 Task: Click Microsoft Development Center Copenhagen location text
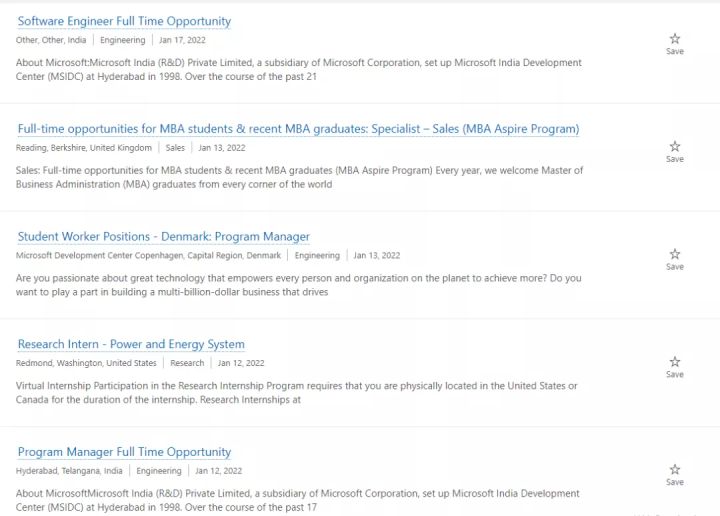click(x=148, y=256)
